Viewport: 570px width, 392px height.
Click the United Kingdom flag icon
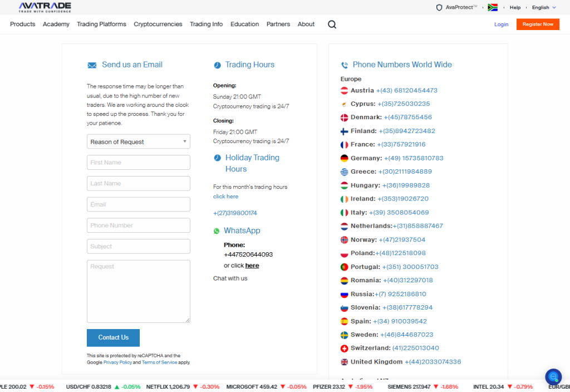pyautogui.click(x=346, y=361)
